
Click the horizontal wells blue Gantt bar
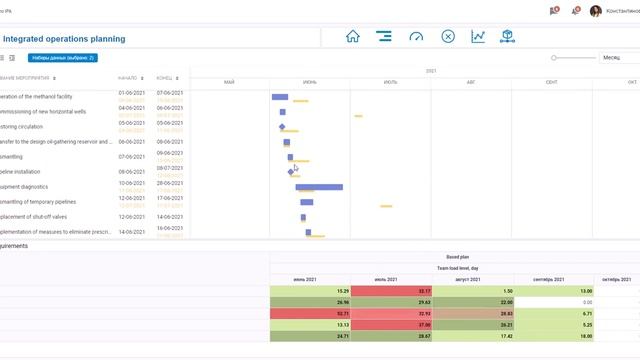(282, 112)
